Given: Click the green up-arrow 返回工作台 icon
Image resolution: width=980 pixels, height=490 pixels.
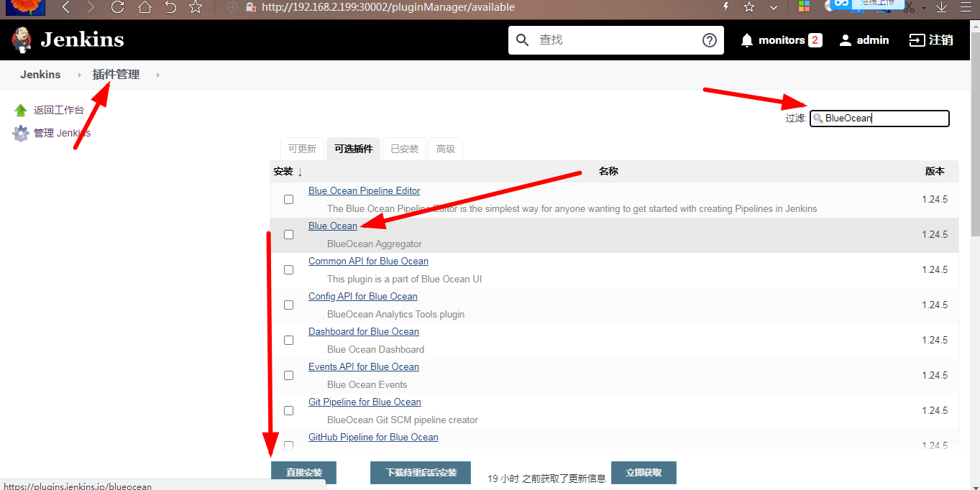Looking at the screenshot, I should (21, 111).
